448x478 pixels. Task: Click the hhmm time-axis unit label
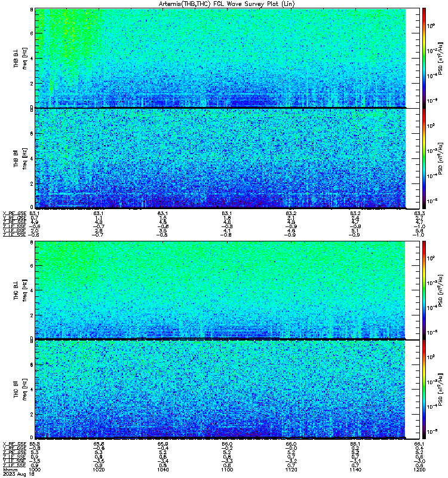(x=10, y=470)
